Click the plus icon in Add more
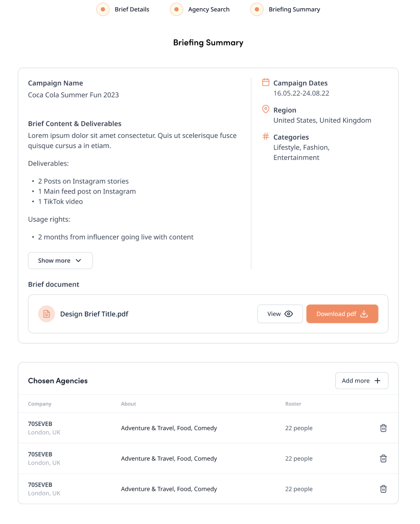This screenshot has width=420, height=524. coord(378,380)
